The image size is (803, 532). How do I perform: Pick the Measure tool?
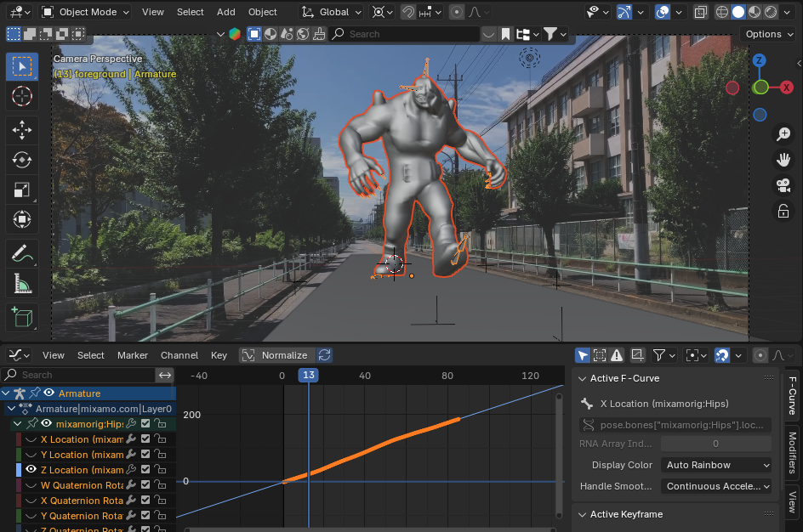(x=22, y=284)
